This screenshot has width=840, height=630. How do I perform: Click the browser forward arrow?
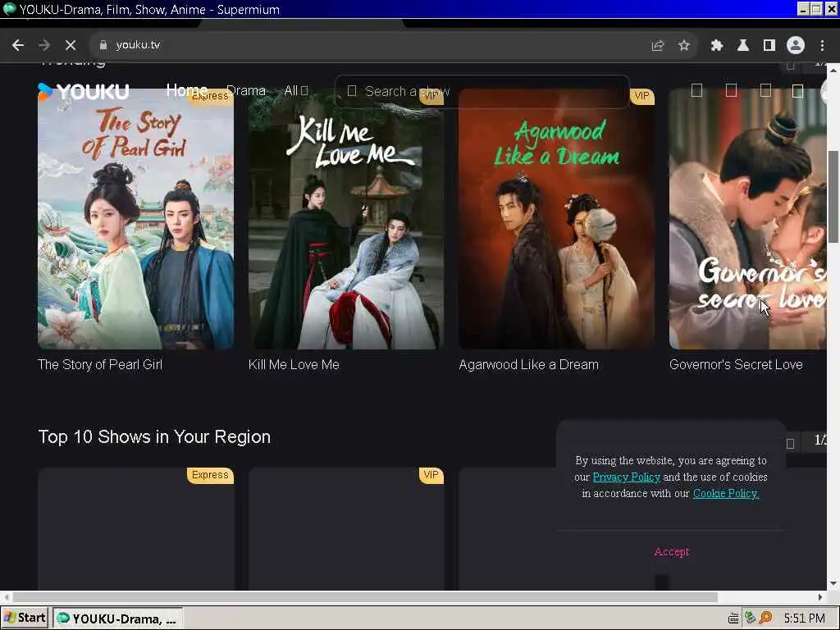44,45
